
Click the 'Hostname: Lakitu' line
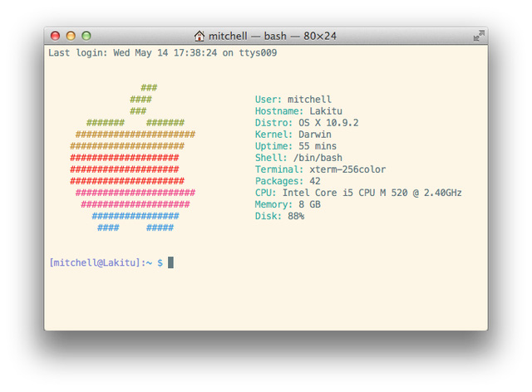[298, 111]
